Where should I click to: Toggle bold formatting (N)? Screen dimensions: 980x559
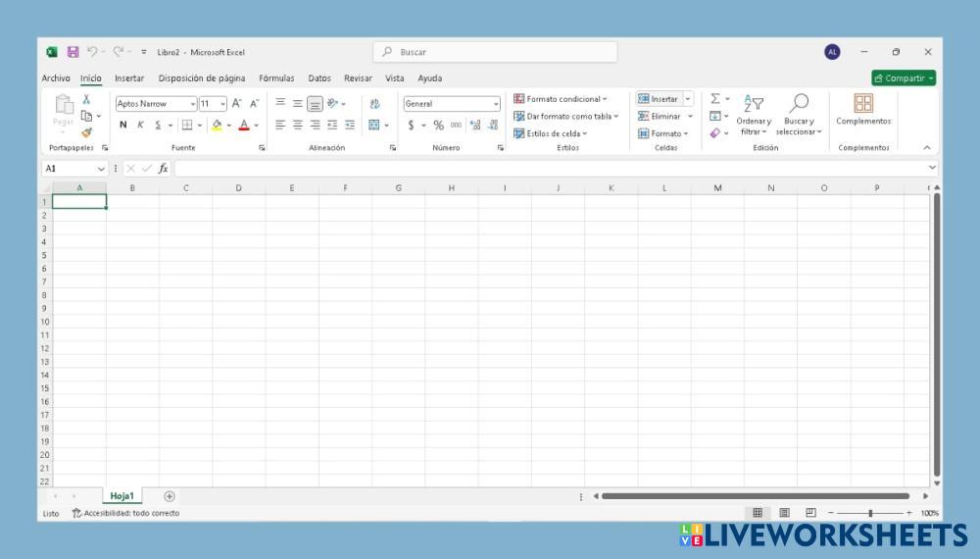[x=123, y=125]
